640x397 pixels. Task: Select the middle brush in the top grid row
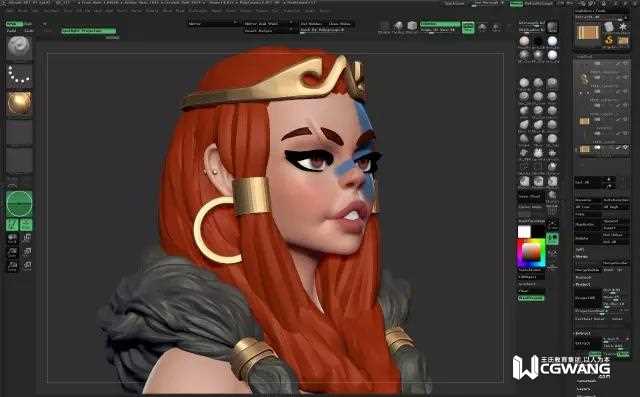coord(538,83)
